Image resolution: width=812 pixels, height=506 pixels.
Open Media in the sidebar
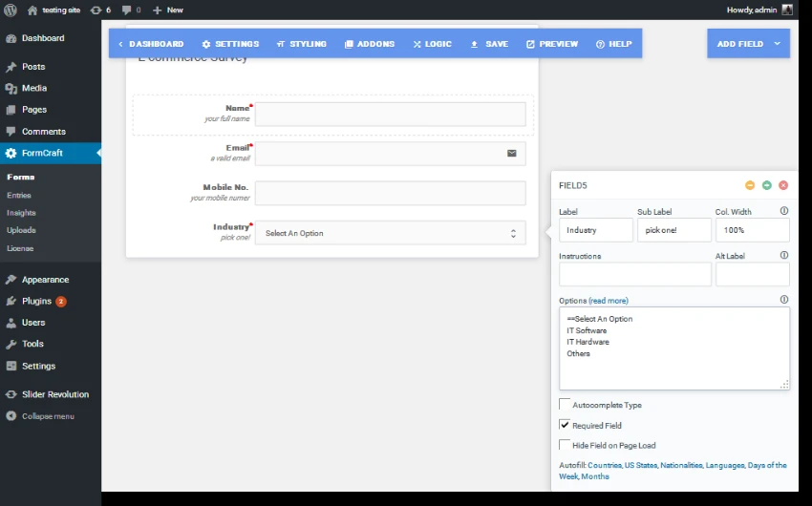coord(51,88)
